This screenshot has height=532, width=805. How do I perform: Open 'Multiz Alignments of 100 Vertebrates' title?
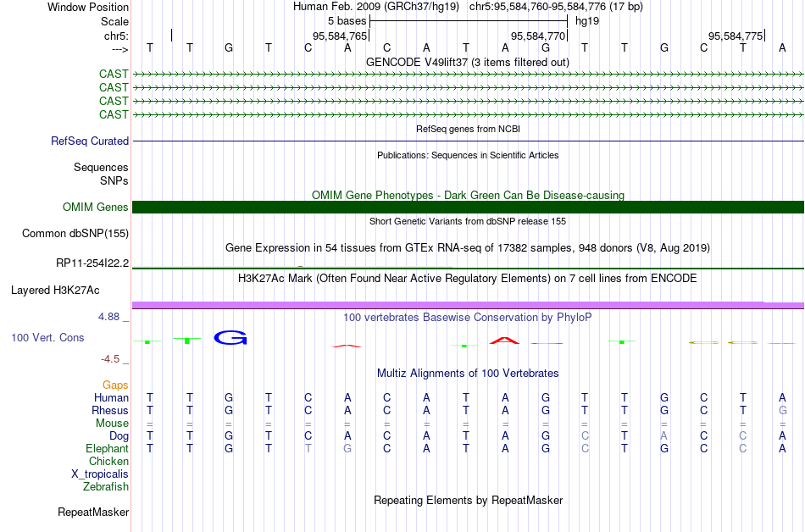pos(468,374)
